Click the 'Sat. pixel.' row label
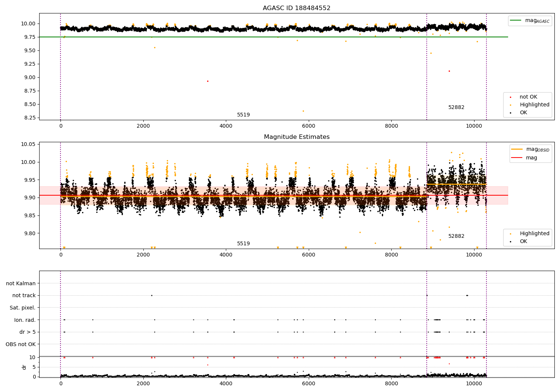Image resolution: width=560 pixels, height=392 pixels. coord(23,308)
